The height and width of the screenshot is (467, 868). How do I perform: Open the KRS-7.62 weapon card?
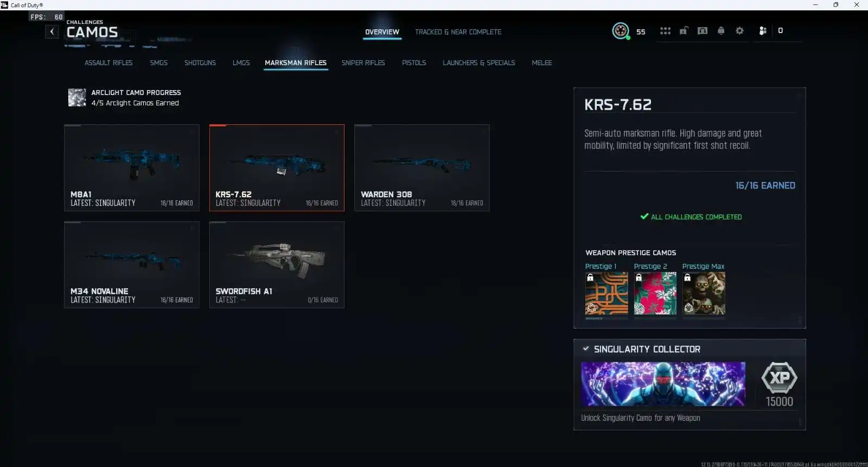(x=277, y=168)
